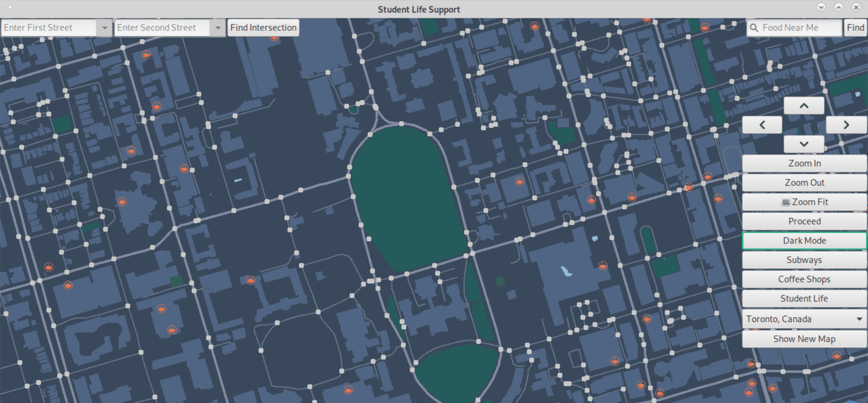The height and width of the screenshot is (403, 868).
Task: Click the Proceed button
Action: (x=804, y=221)
